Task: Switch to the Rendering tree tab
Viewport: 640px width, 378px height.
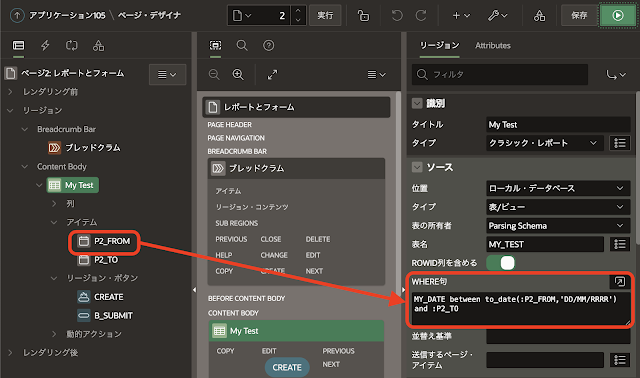Action: pos(18,45)
